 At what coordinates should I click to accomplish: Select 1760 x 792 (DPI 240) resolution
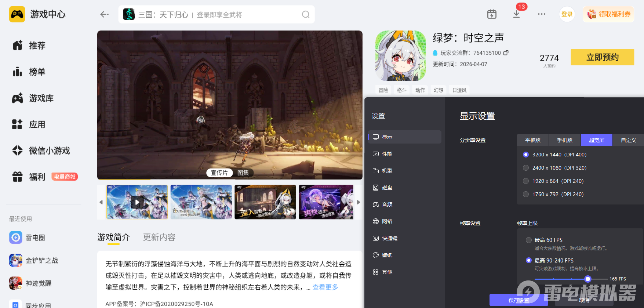coord(526,194)
